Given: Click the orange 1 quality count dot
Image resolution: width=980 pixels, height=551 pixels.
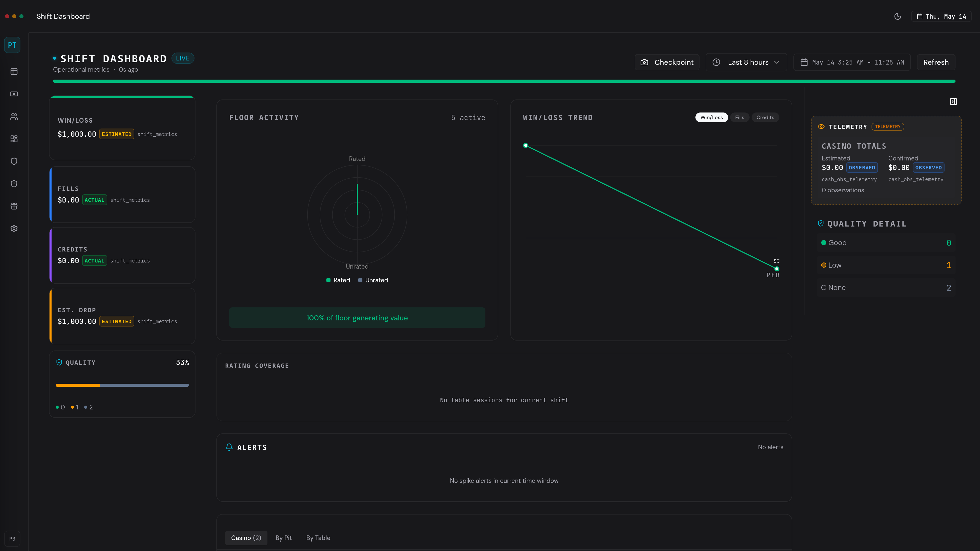Looking at the screenshot, I should point(72,407).
